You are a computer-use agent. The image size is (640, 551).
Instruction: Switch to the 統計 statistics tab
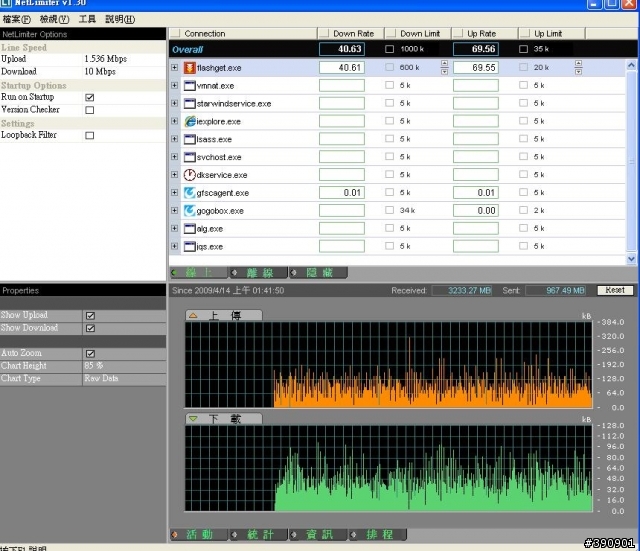click(x=258, y=534)
